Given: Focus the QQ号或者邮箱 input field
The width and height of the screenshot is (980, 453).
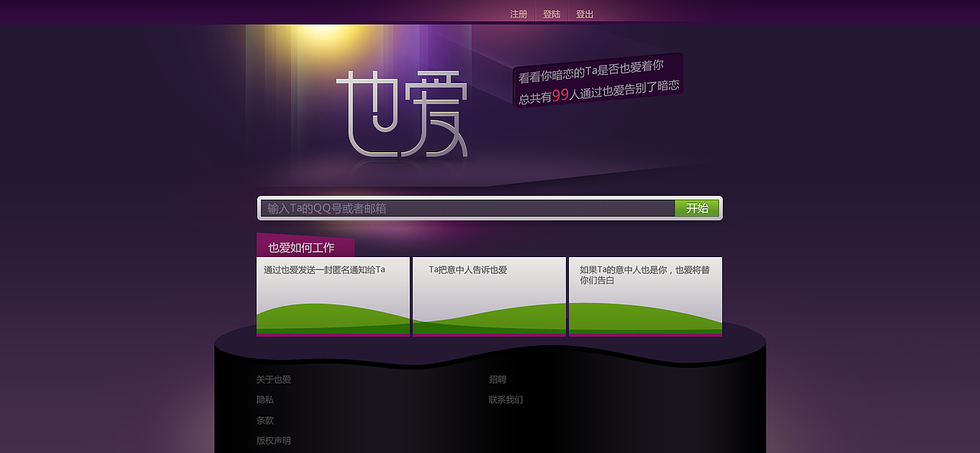Looking at the screenshot, I should pyautogui.click(x=468, y=208).
